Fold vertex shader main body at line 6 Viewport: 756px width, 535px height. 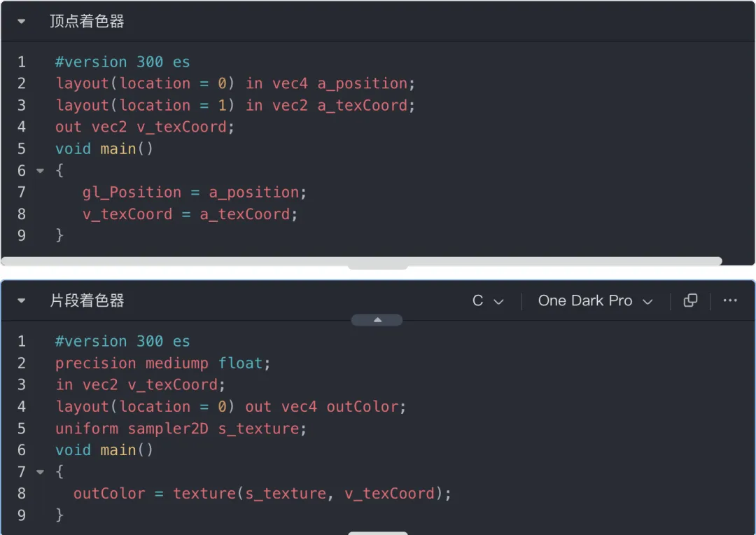40,171
